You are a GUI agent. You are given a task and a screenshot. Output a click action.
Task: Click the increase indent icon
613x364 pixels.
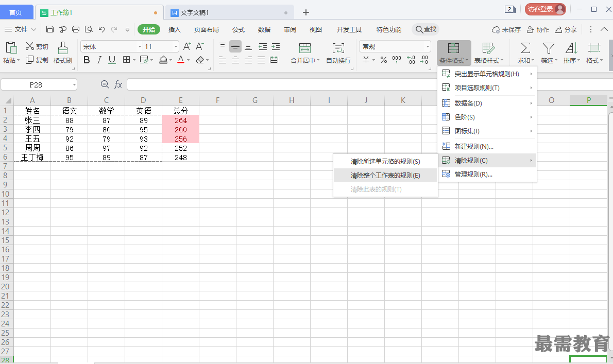pos(276,47)
